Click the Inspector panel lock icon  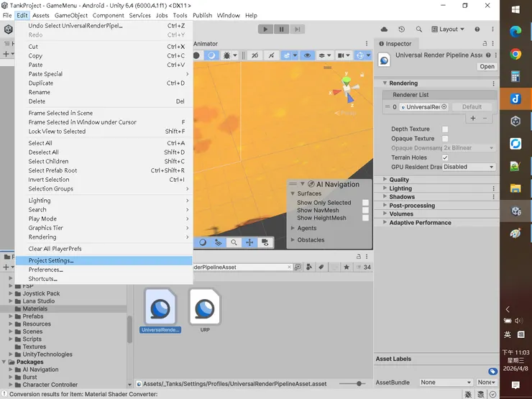485,43
